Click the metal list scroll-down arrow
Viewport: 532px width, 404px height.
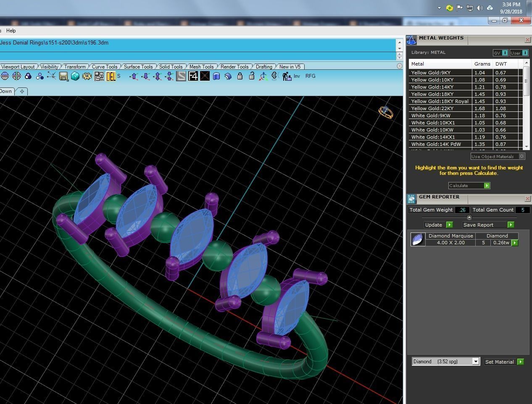pos(527,146)
